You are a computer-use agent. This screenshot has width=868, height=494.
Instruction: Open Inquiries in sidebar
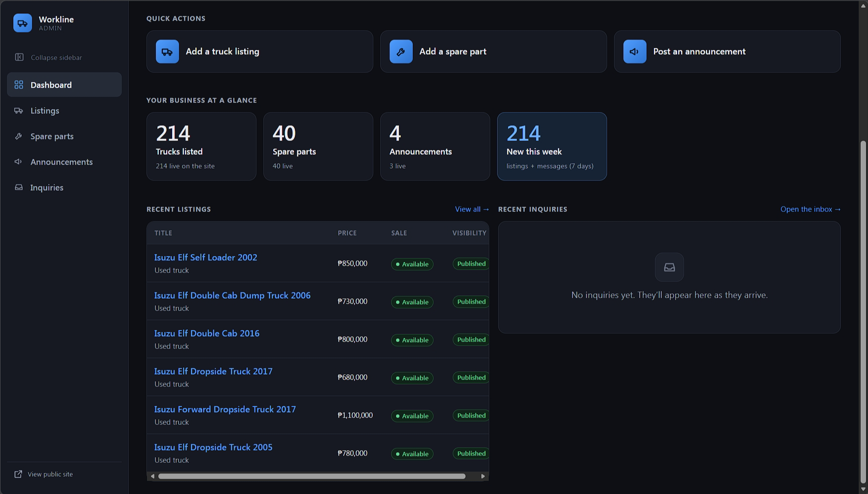[64, 187]
